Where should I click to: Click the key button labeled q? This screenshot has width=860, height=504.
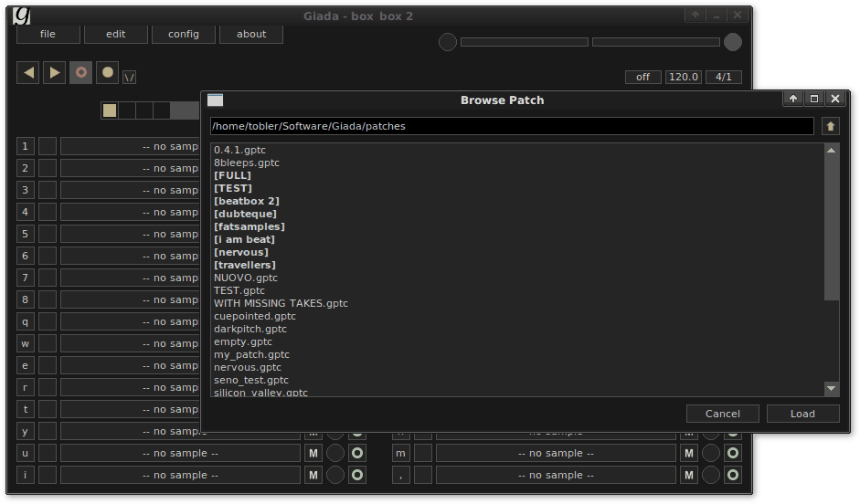pyautogui.click(x=26, y=321)
